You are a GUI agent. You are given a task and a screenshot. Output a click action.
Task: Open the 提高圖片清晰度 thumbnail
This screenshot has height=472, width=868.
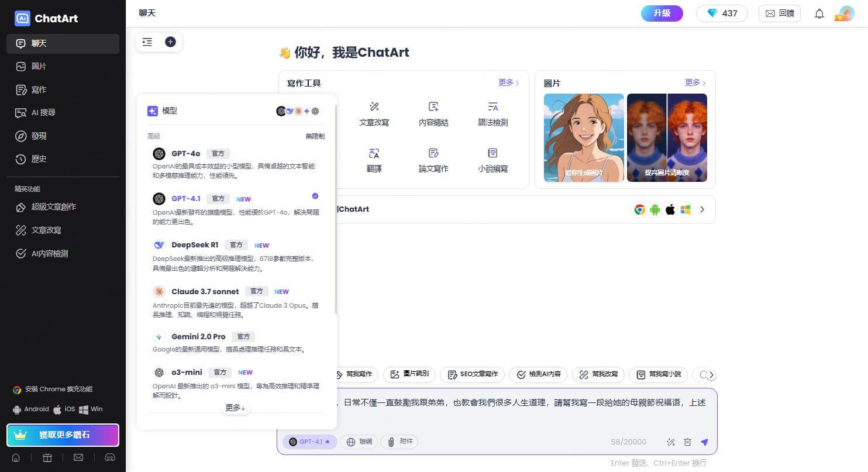coord(667,137)
